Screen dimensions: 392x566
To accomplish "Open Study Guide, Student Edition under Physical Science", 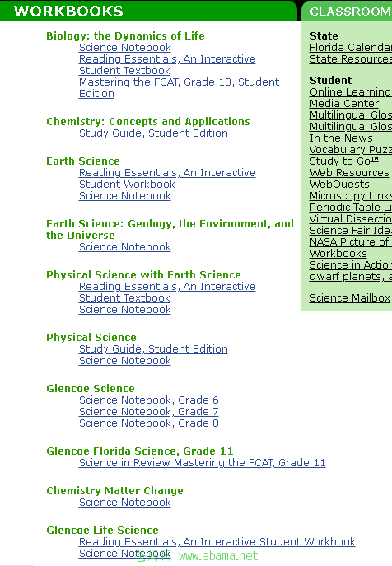I will click(x=153, y=349).
